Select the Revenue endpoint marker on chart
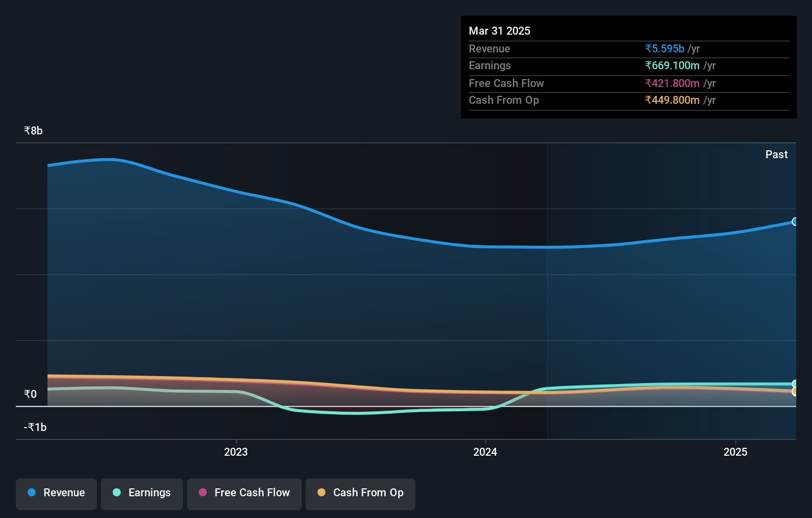Screen dimensions: 812x518 point(795,221)
